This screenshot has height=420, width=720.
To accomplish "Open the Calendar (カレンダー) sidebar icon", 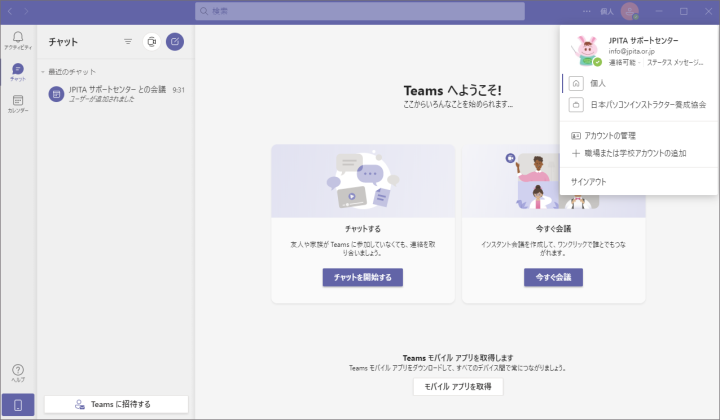I will [17, 103].
